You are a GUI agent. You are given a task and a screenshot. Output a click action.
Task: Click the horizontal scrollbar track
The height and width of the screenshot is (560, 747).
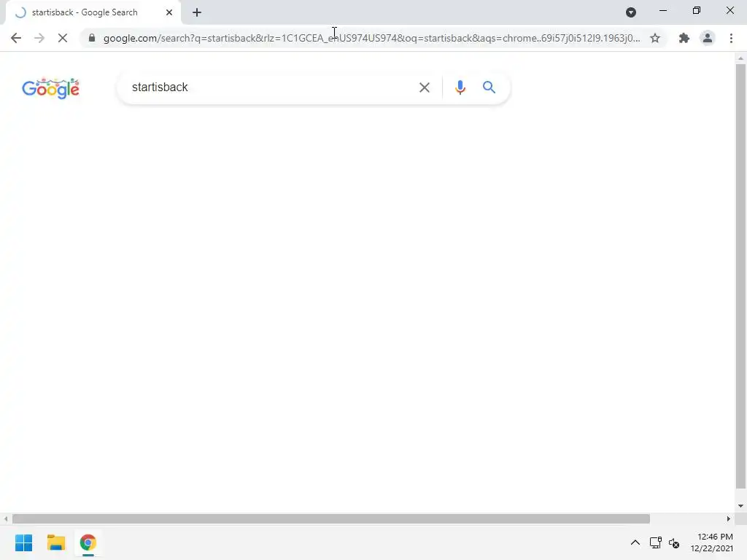tap(689, 518)
